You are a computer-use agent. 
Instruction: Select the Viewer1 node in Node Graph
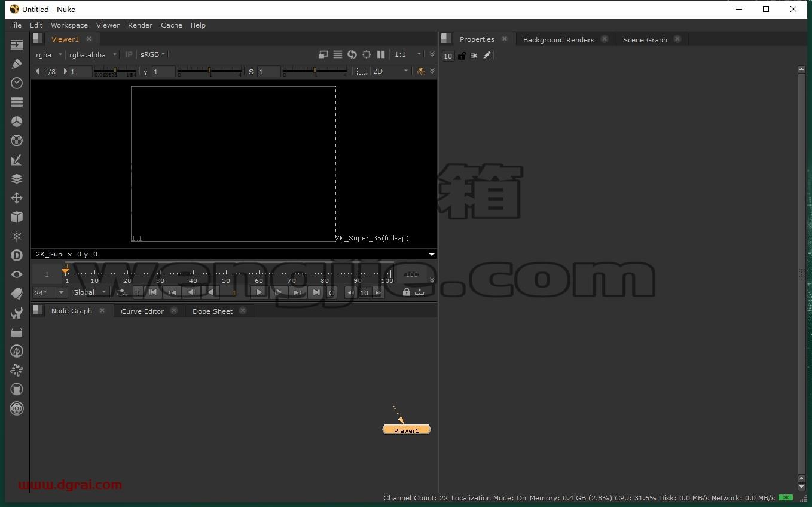(x=407, y=430)
